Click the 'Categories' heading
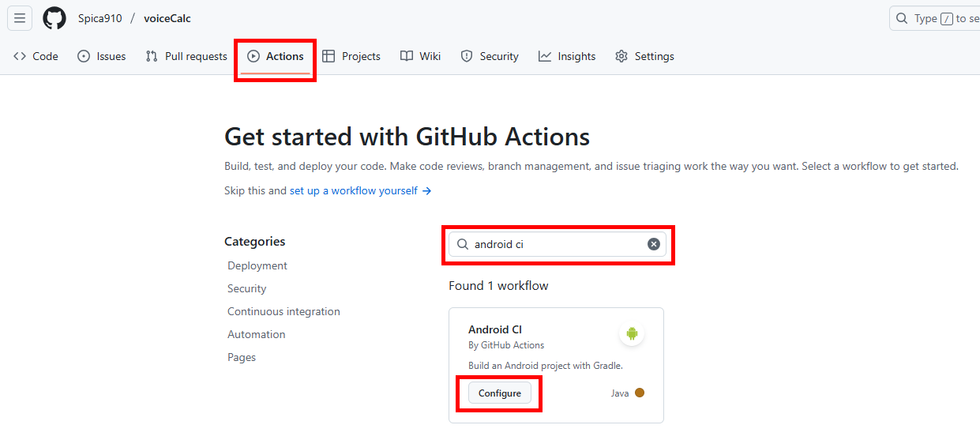 coord(255,242)
